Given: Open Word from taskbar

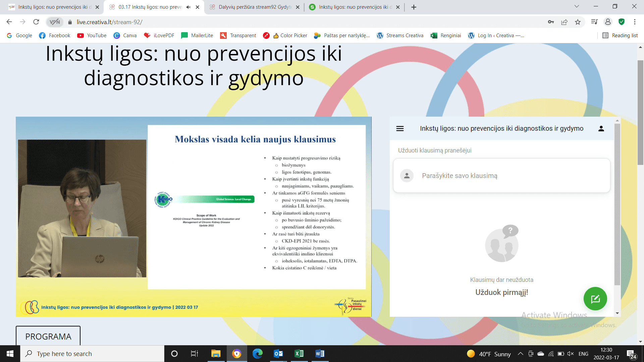Looking at the screenshot, I should click(x=320, y=354).
